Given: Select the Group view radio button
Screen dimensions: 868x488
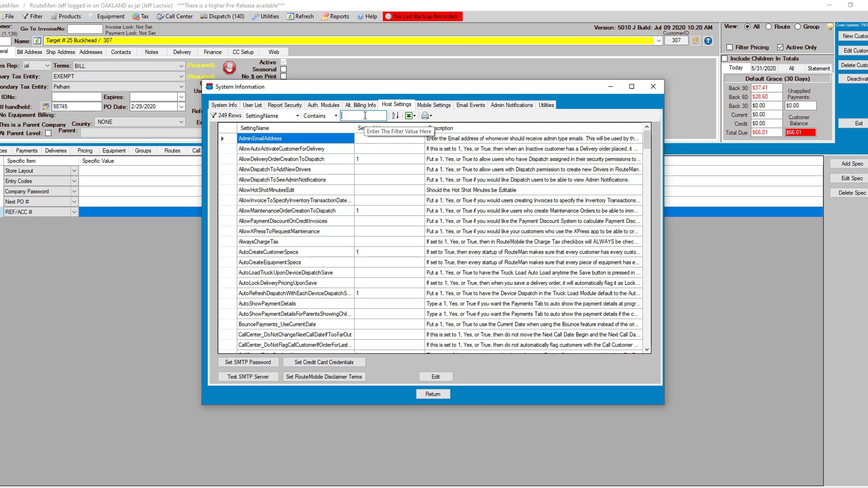Looking at the screenshot, I should tap(797, 27).
